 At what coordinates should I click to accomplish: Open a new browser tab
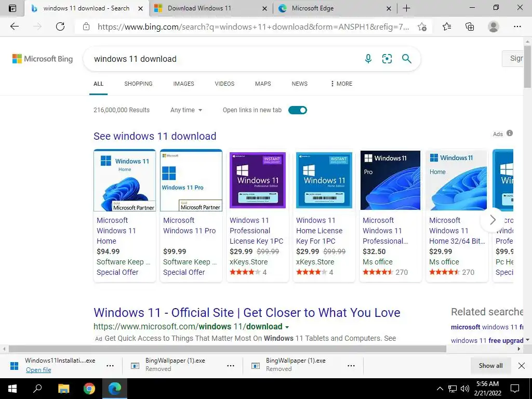(406, 8)
